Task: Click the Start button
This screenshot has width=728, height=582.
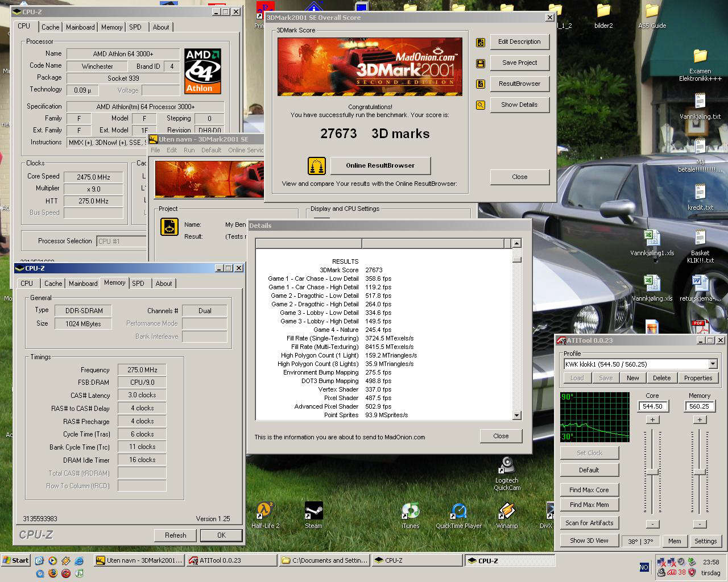Action: click(15, 560)
